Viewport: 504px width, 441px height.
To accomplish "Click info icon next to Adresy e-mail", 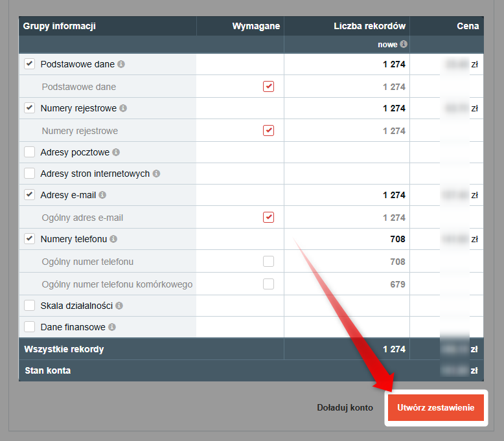I will (x=102, y=195).
